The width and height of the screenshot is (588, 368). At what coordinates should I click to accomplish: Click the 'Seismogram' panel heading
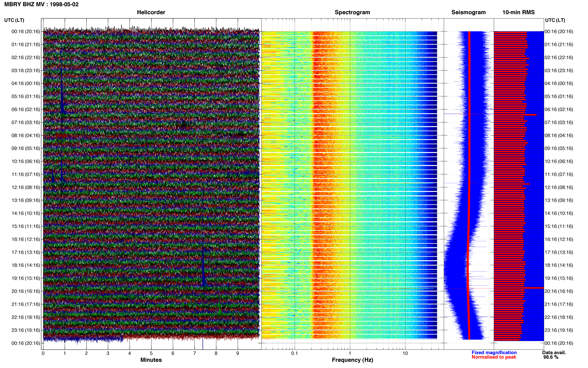tap(468, 12)
